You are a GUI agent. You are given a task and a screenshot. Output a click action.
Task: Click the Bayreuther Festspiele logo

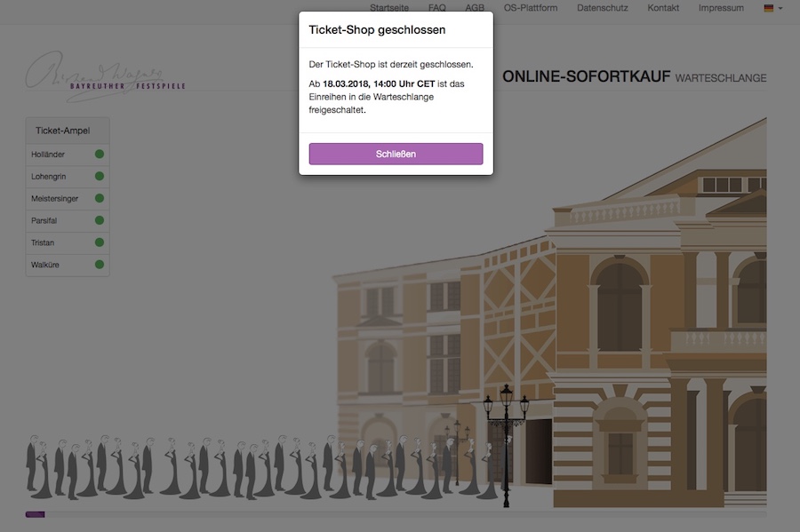point(106,76)
